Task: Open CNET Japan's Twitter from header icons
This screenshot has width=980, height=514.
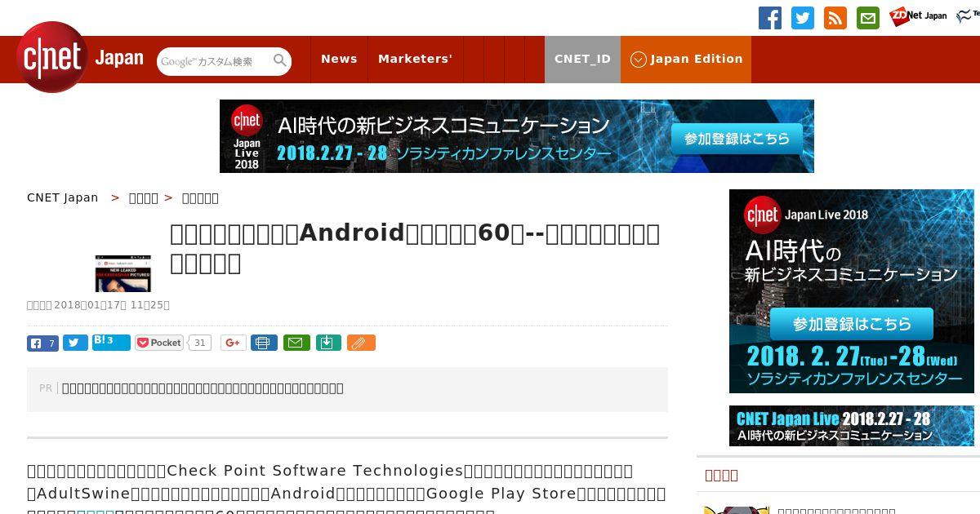Action: tap(803, 18)
